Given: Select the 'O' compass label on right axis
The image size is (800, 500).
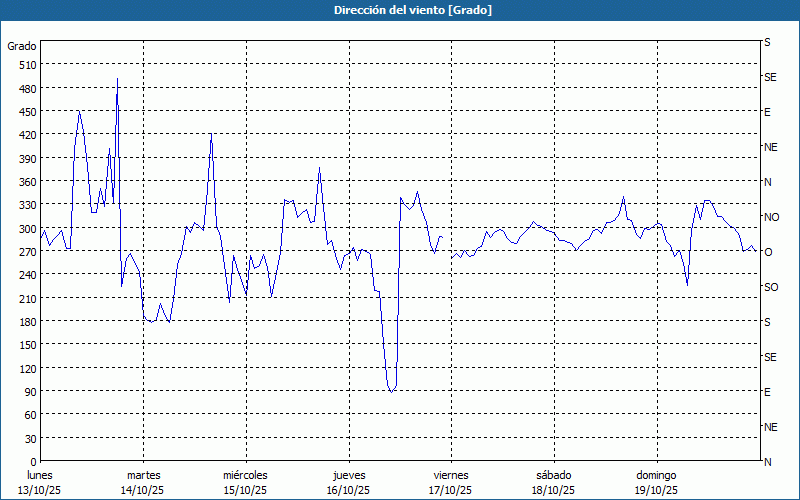Looking at the screenshot, I should (x=768, y=252).
